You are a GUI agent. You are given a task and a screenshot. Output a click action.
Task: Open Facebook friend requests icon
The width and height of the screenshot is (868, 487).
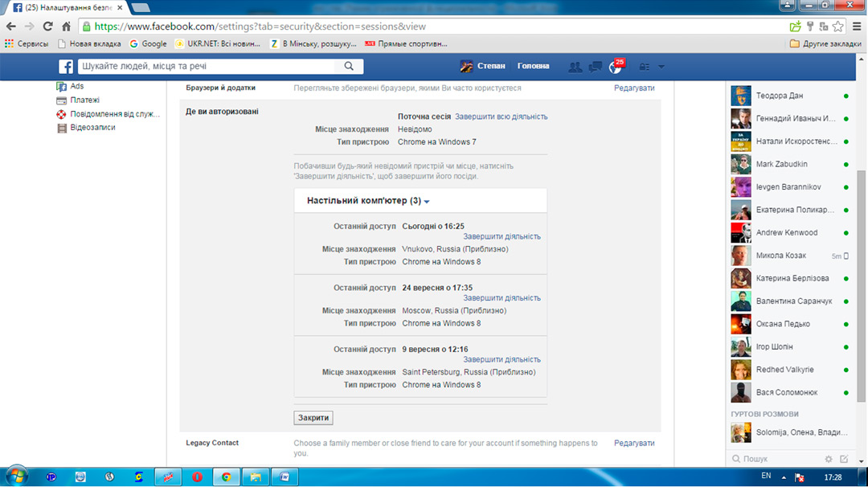575,67
